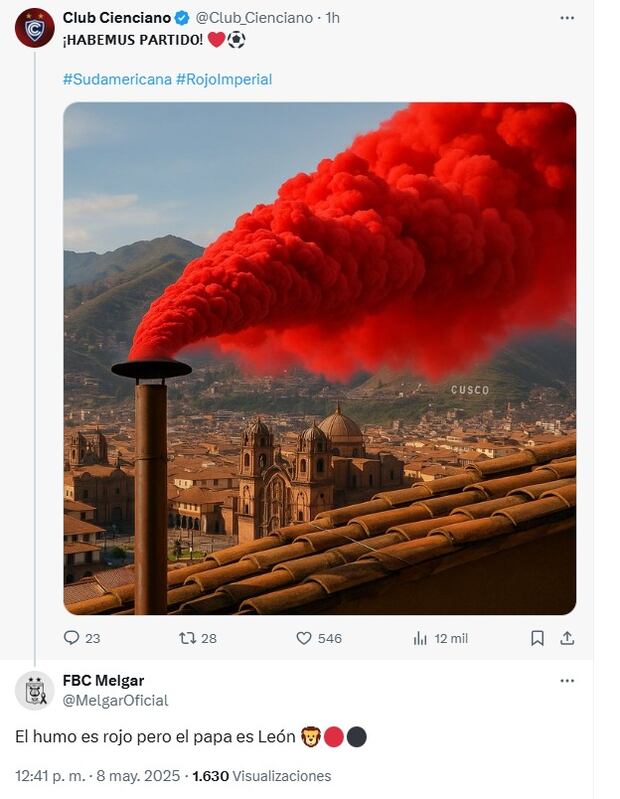Screen dimensions: 620x799
Task: Bookmark the Club Cienciano tweet
Action: click(x=537, y=637)
